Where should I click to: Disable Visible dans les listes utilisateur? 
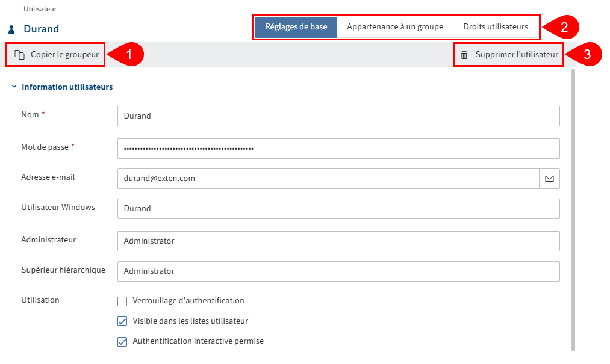click(122, 321)
